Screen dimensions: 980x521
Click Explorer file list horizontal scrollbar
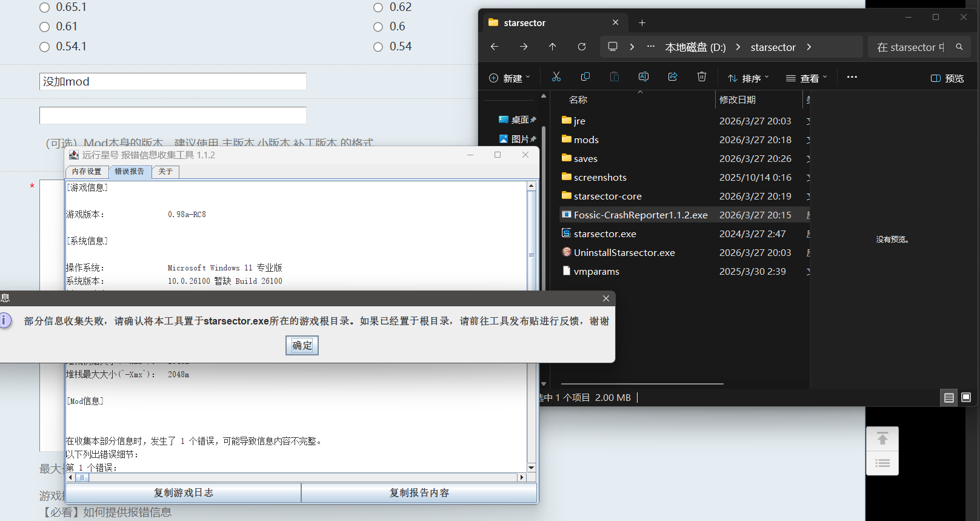pos(642,384)
